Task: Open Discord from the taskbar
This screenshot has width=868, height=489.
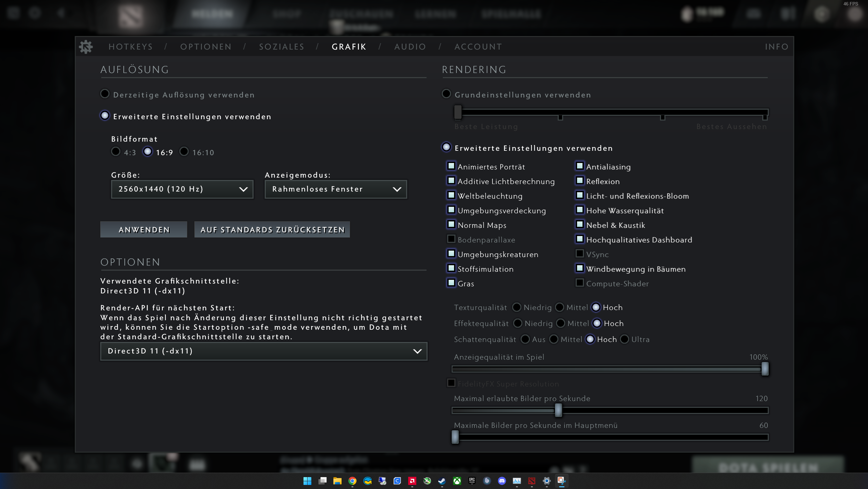Action: 502,481
